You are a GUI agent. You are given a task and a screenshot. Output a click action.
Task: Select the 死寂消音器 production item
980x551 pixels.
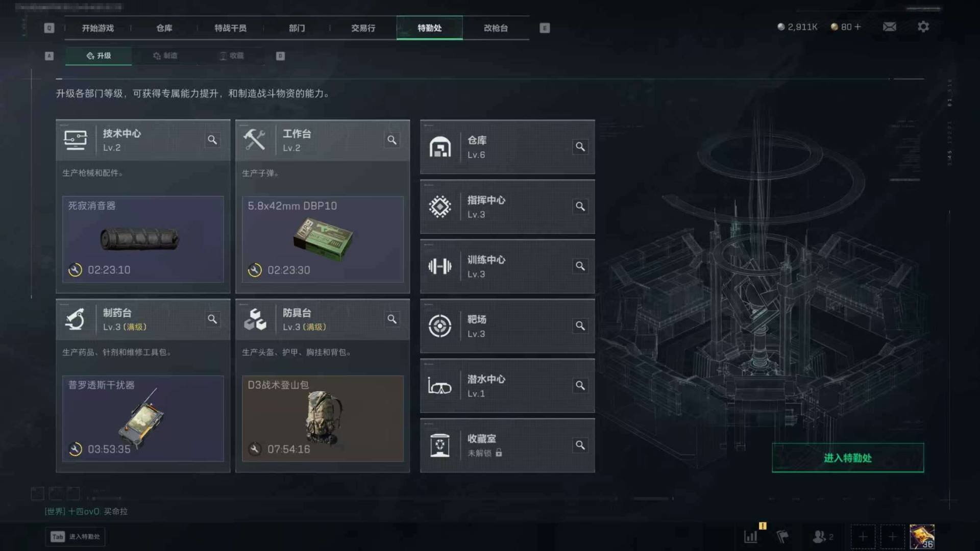point(143,239)
